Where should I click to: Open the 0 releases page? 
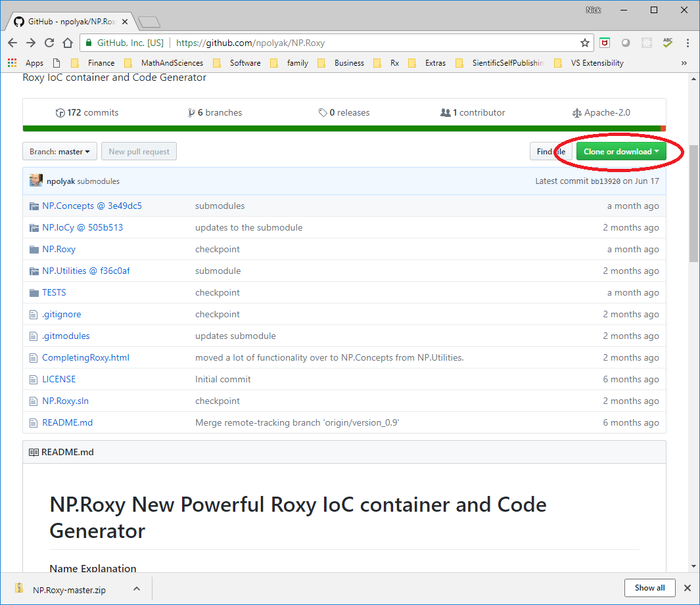pos(344,112)
